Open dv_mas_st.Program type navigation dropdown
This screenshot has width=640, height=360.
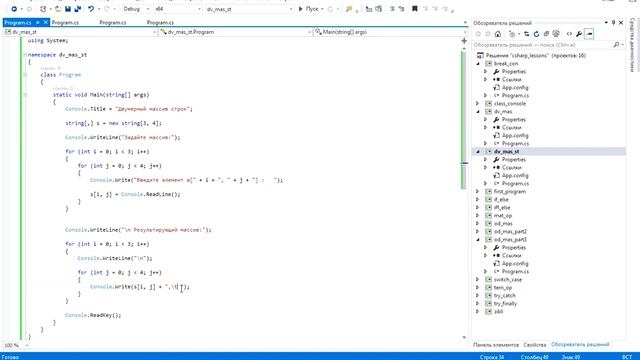(236, 32)
